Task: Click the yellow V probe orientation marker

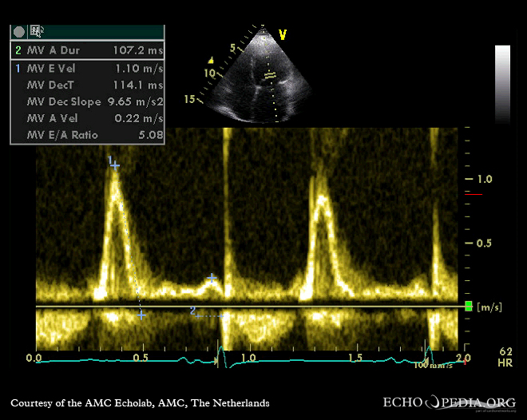Action: coord(282,34)
